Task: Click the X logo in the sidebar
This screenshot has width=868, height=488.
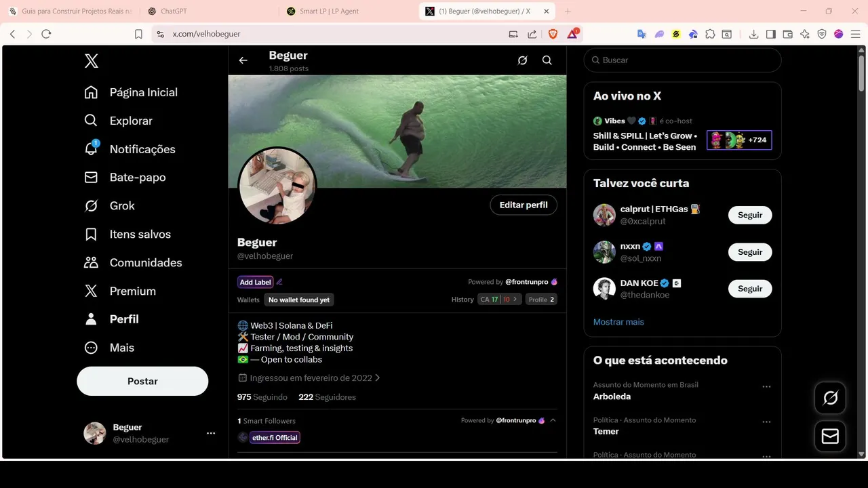Action: pos(92,61)
